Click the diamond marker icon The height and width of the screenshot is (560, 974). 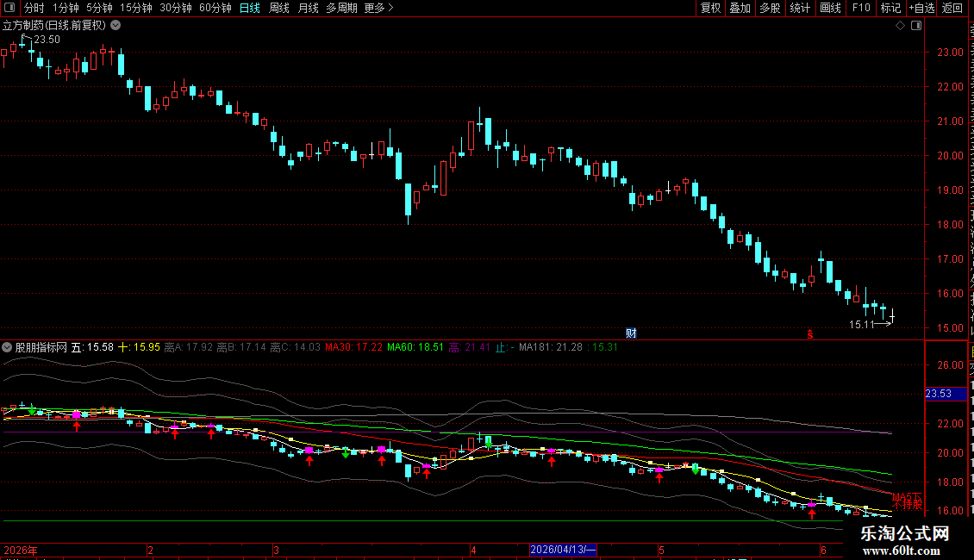(x=900, y=26)
